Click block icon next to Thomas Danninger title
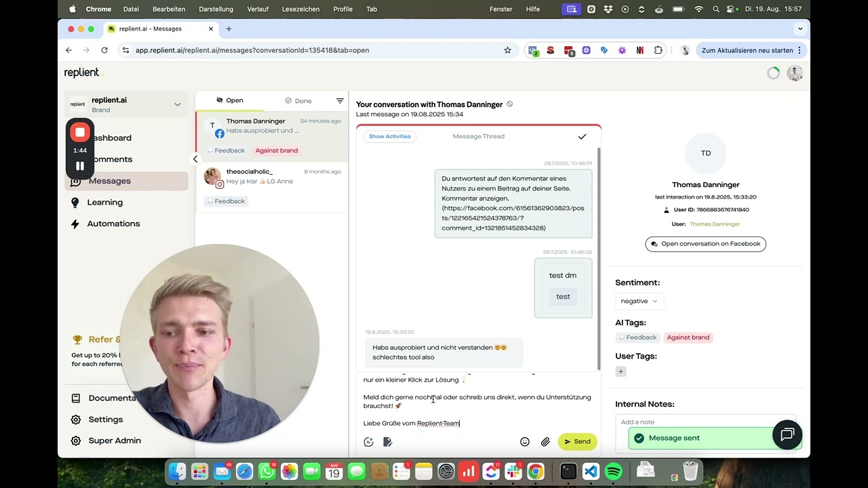Screen dimensions: 868x488 (510, 104)
